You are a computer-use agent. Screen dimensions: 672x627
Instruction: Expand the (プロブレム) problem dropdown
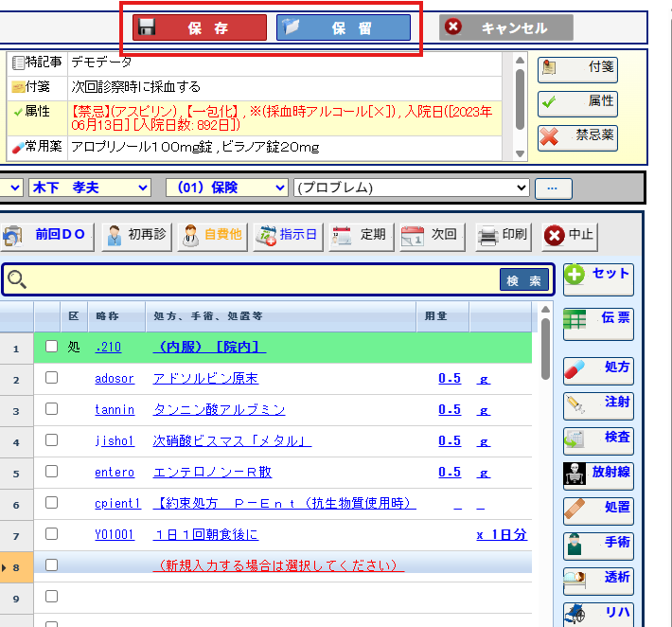411,188
